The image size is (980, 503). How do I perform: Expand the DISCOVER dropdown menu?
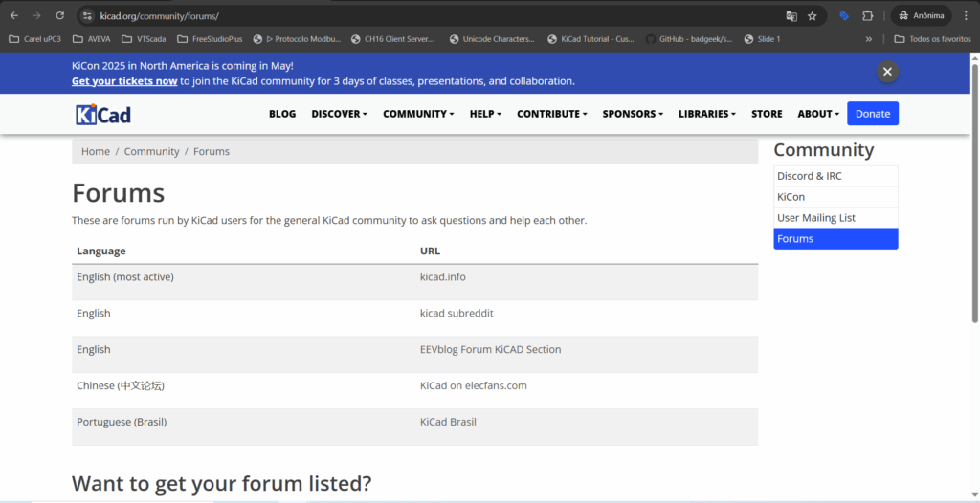(x=340, y=114)
